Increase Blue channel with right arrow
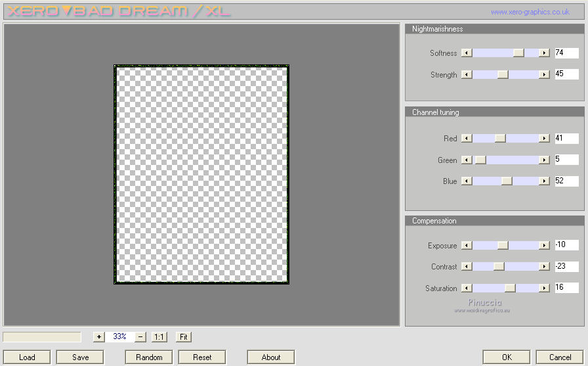 click(544, 181)
